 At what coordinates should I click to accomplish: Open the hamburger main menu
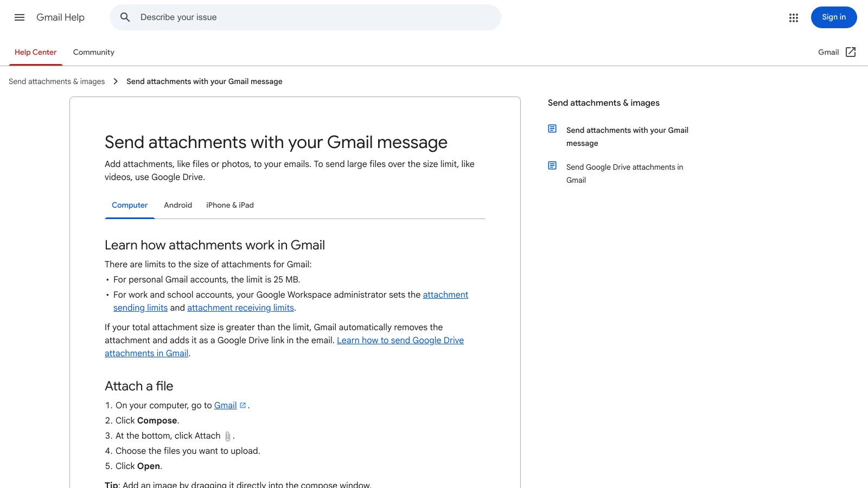[20, 17]
